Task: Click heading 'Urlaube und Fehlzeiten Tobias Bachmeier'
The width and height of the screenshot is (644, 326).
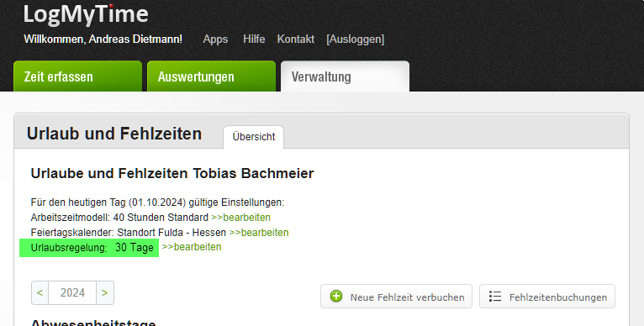Action: tap(172, 173)
